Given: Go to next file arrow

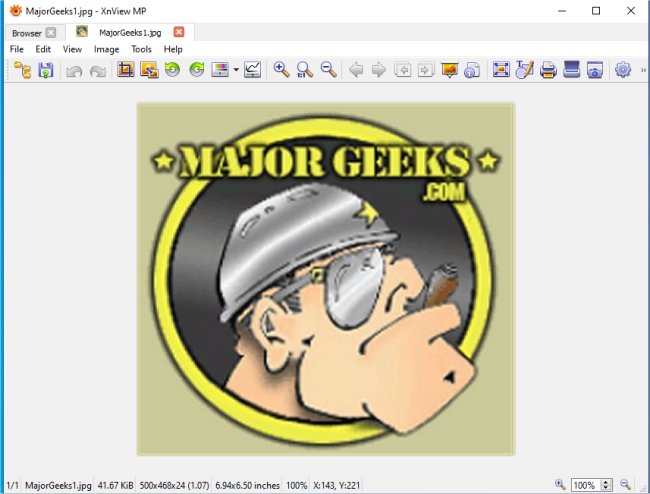Looking at the screenshot, I should click(379, 70).
